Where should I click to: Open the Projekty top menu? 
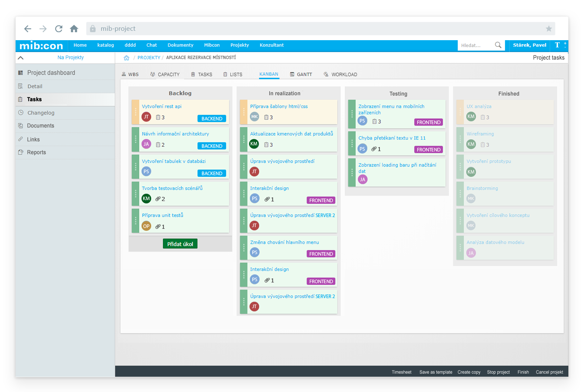tap(239, 45)
